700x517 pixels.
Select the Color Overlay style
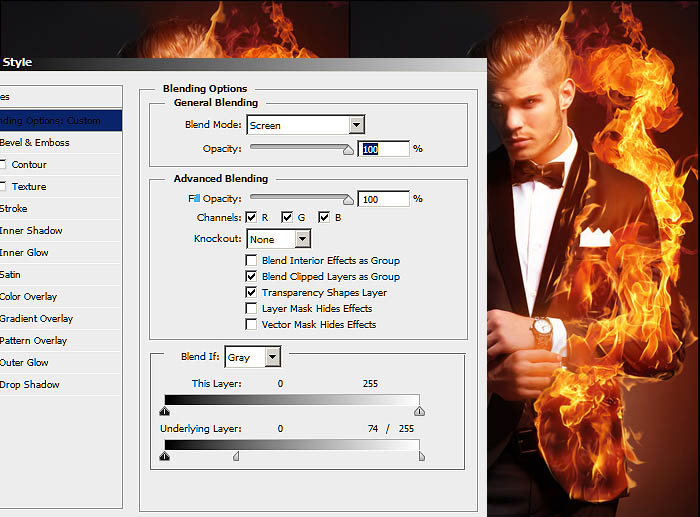pyautogui.click(x=61, y=296)
